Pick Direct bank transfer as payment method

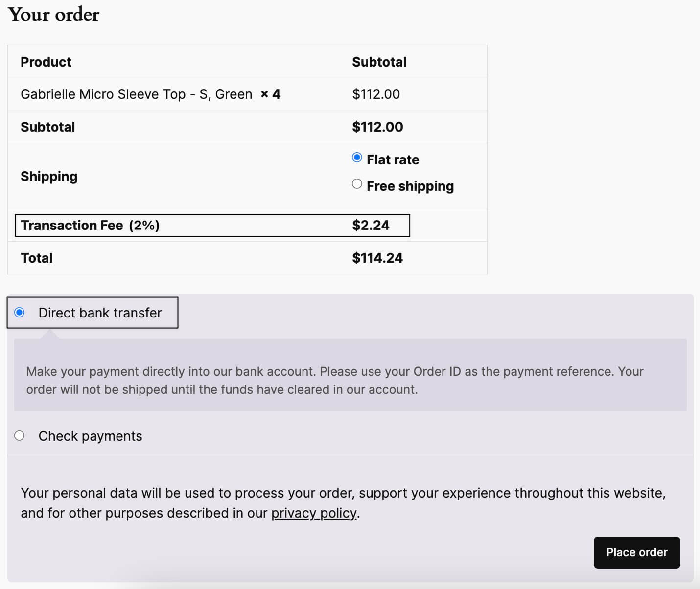pyautogui.click(x=20, y=313)
